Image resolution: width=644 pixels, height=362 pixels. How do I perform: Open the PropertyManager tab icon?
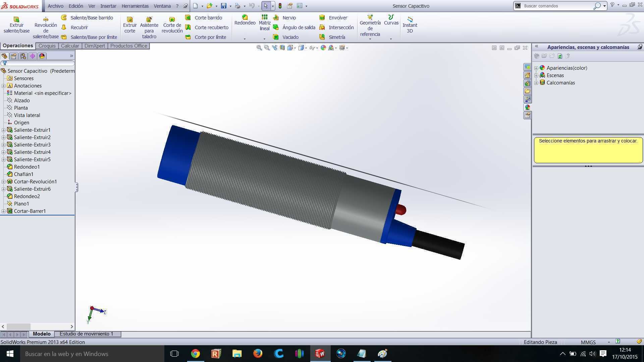pyautogui.click(x=14, y=56)
